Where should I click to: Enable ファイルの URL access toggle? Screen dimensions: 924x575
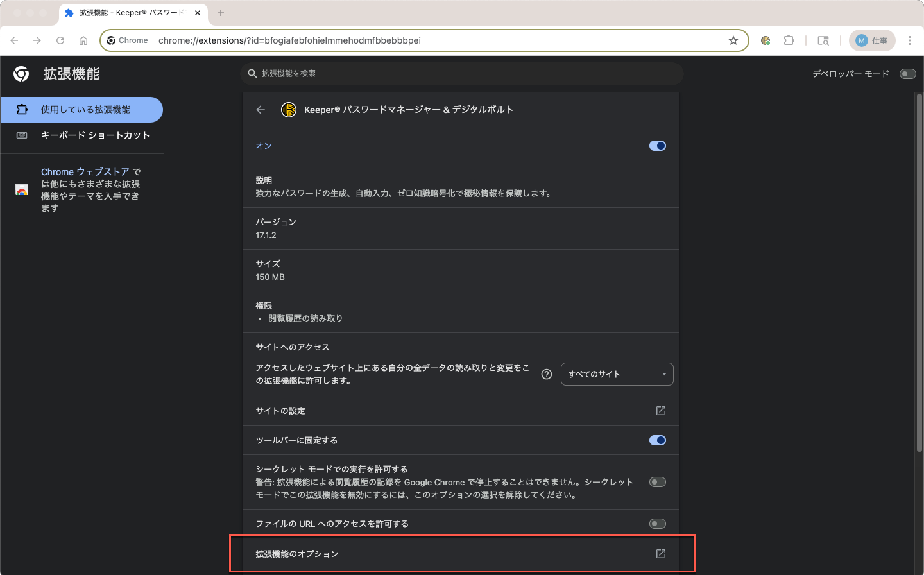(657, 524)
